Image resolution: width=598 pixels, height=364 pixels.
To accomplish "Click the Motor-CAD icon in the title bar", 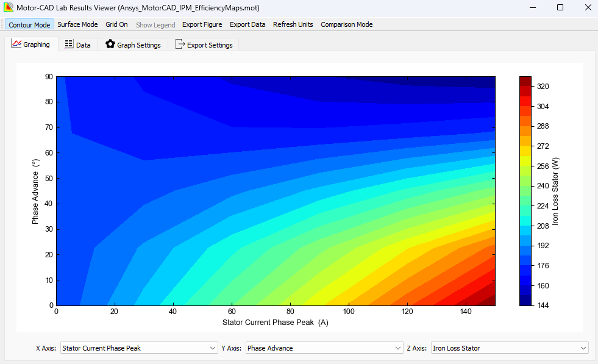I will click(9, 8).
